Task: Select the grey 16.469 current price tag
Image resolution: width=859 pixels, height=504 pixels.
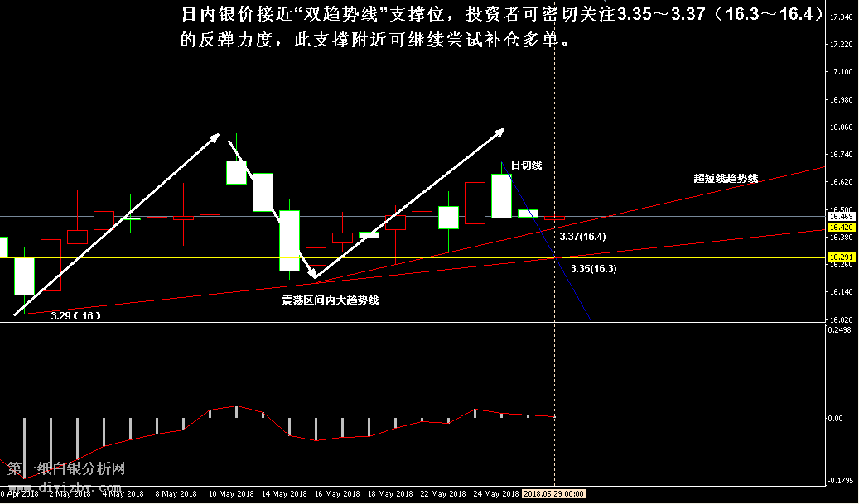Action: (842, 217)
